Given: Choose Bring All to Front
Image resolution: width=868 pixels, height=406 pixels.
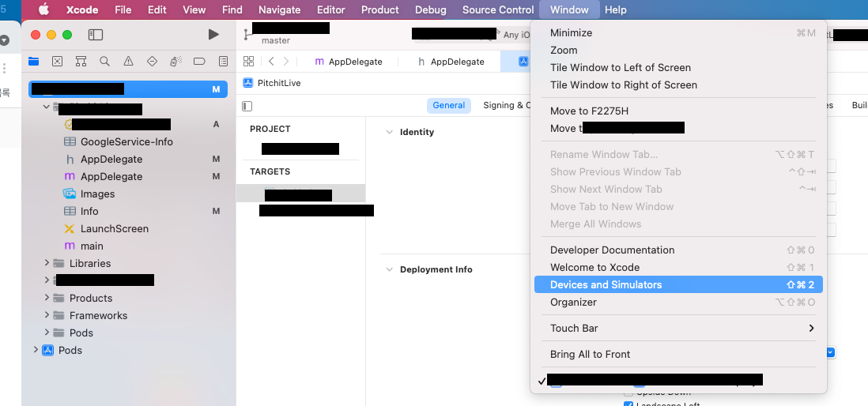Looking at the screenshot, I should point(678,354).
